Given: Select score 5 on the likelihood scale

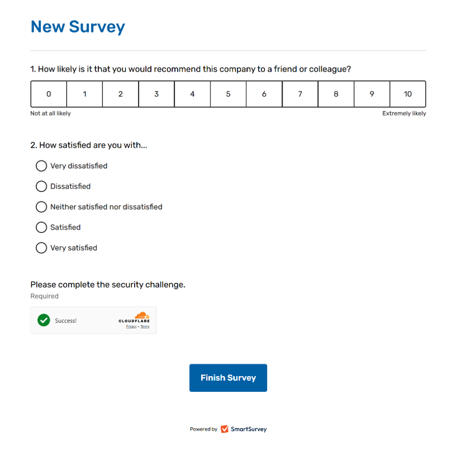Looking at the screenshot, I should (228, 94).
